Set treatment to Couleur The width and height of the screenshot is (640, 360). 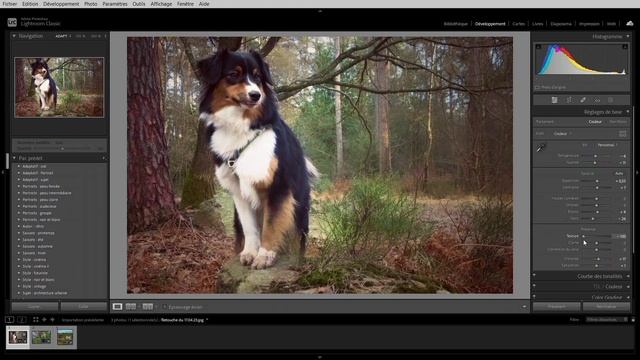pos(595,122)
